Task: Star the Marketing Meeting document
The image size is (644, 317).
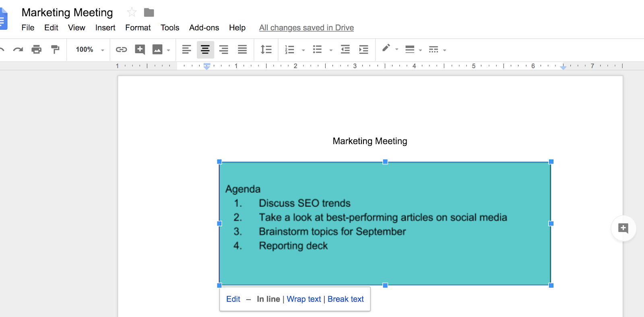Action: (x=132, y=12)
